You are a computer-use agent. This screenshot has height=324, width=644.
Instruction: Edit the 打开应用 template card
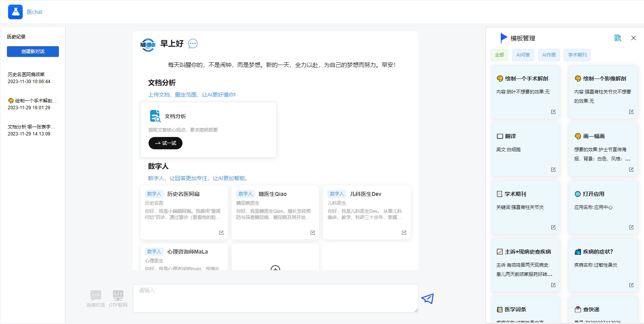631,227
